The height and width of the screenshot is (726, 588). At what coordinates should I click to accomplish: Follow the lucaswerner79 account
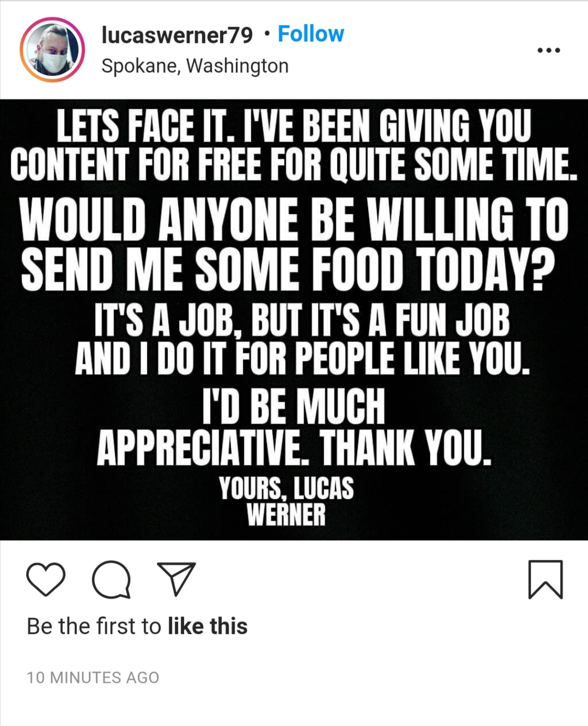[311, 34]
